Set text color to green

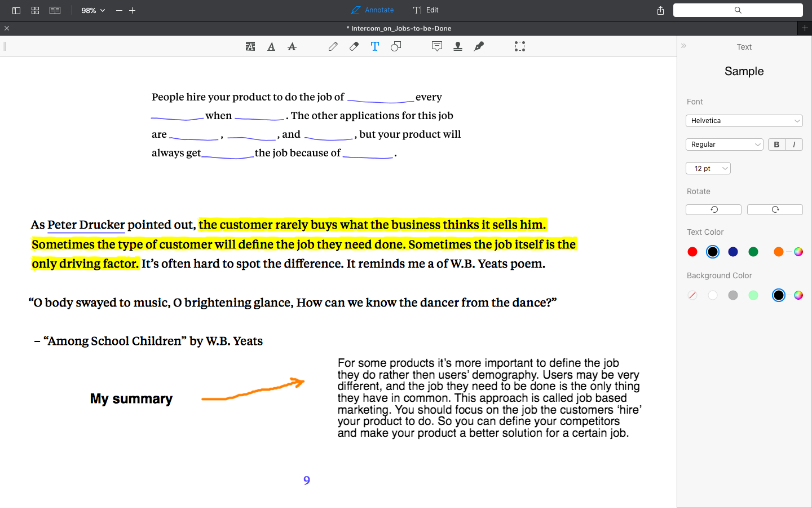click(753, 252)
